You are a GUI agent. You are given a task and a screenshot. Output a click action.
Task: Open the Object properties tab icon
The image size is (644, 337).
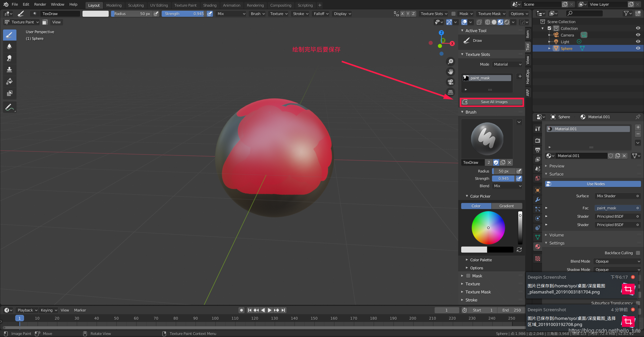[538, 190]
